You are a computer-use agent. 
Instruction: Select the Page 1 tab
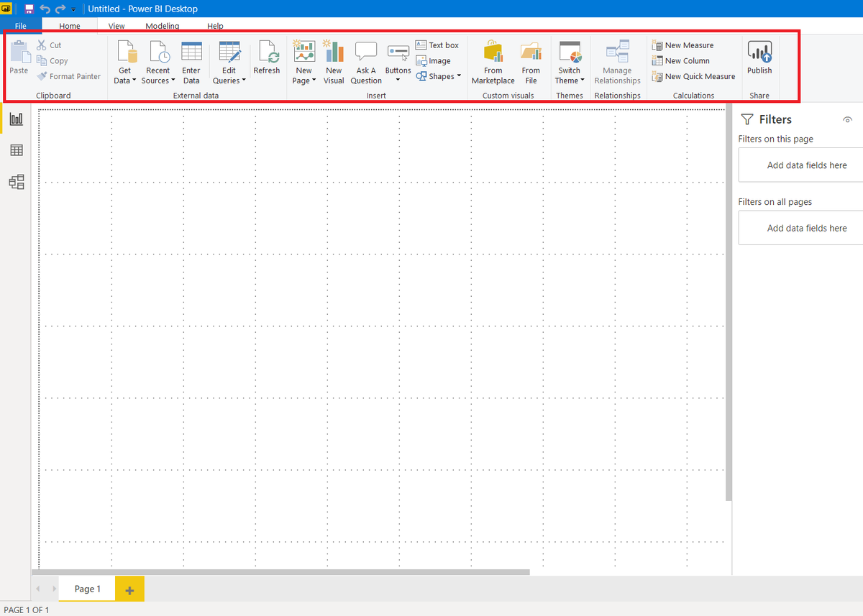click(x=87, y=589)
